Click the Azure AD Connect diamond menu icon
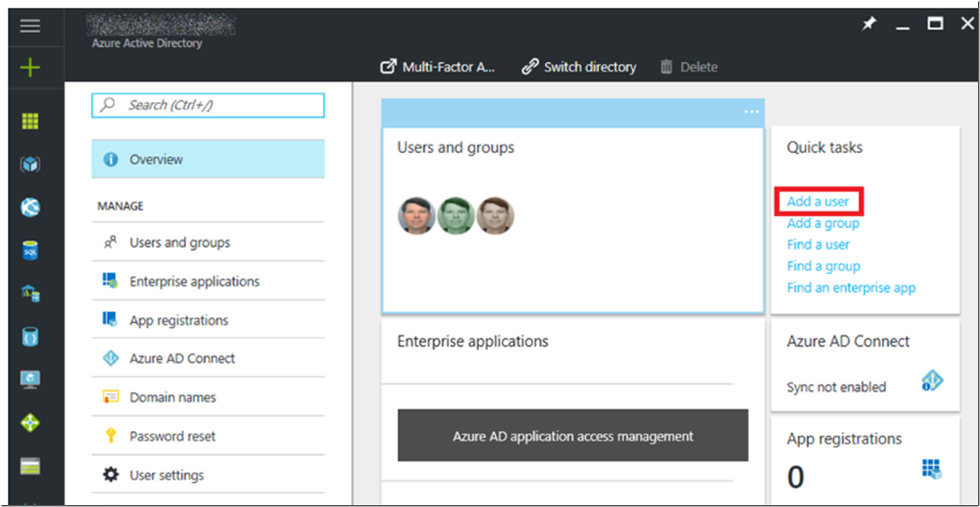This screenshot has height=507, width=980. click(x=111, y=358)
